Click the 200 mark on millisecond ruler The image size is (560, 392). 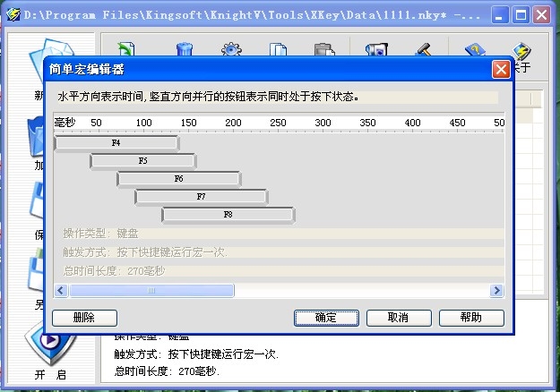pos(233,123)
